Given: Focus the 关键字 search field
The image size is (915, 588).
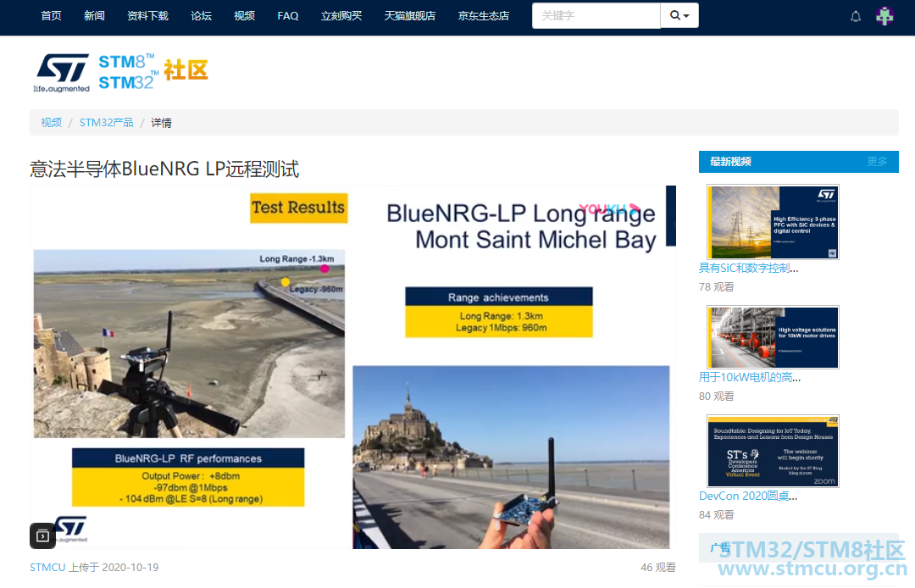Looking at the screenshot, I should click(x=596, y=16).
